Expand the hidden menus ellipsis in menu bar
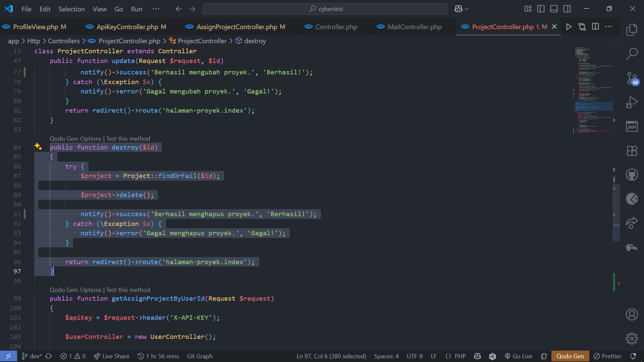 [x=156, y=9]
